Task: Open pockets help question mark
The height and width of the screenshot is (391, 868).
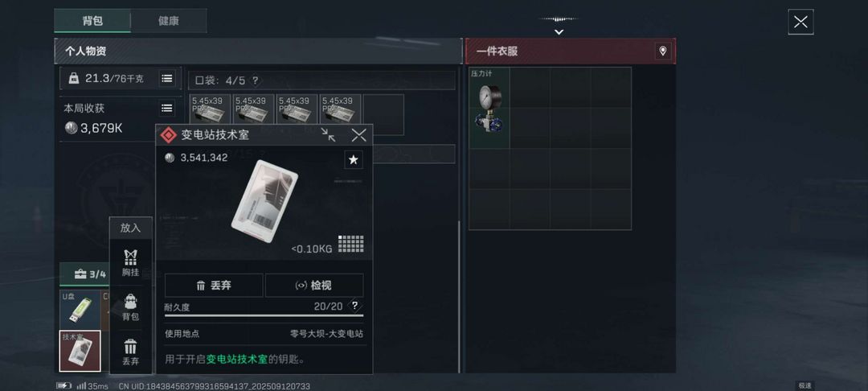Action: click(255, 80)
